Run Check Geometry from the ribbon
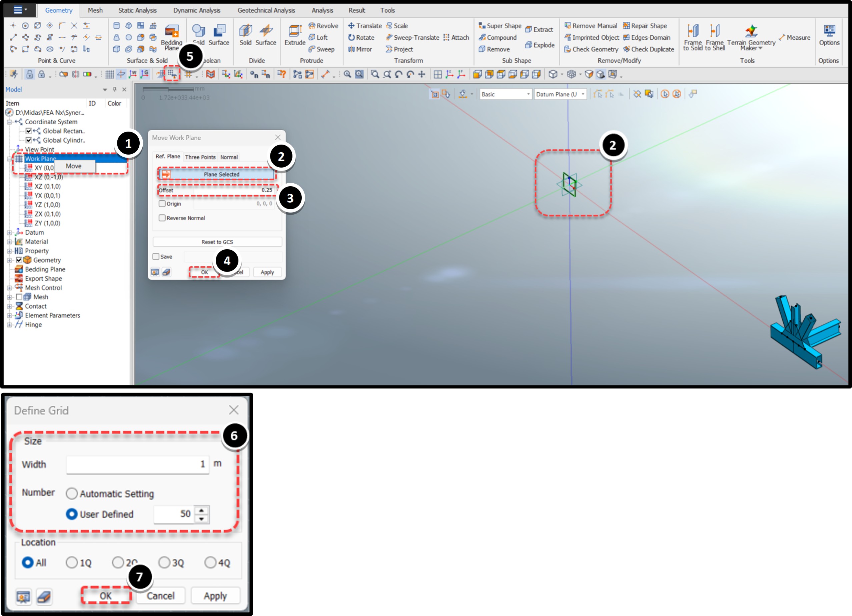The image size is (852, 616). tap(592, 49)
